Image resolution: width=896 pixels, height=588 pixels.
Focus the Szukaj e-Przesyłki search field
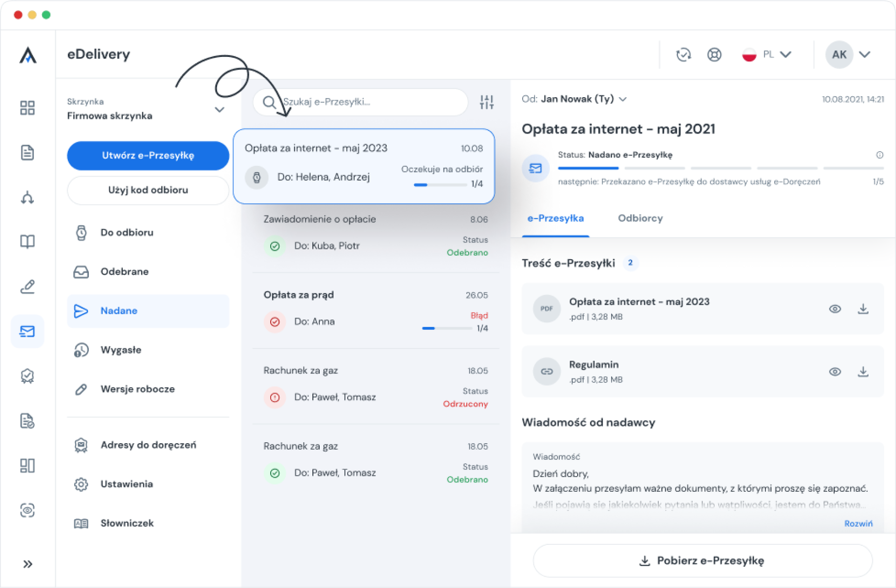368,102
